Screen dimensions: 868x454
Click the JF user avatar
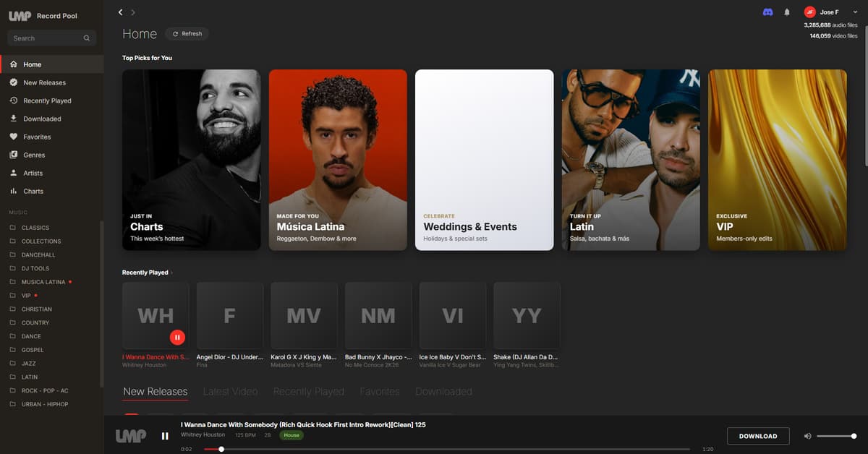[809, 12]
